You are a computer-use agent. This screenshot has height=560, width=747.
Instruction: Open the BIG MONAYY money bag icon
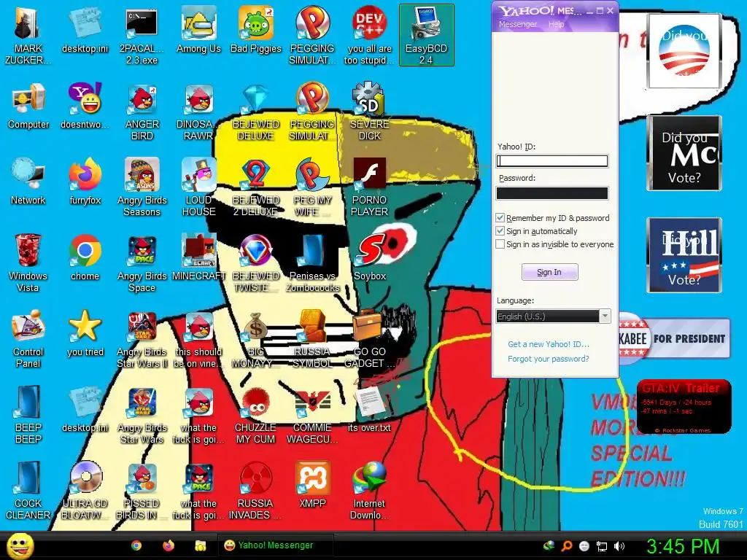[x=256, y=339]
